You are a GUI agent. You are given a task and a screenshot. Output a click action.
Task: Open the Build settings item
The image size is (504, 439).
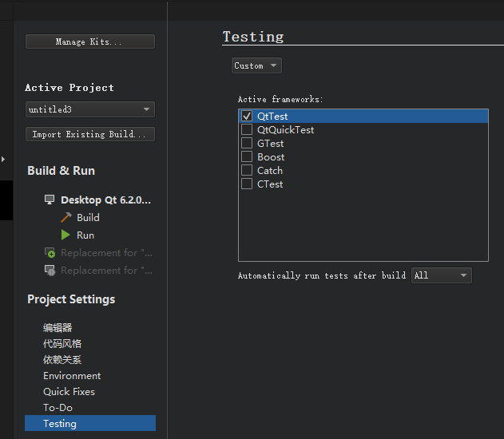point(88,217)
